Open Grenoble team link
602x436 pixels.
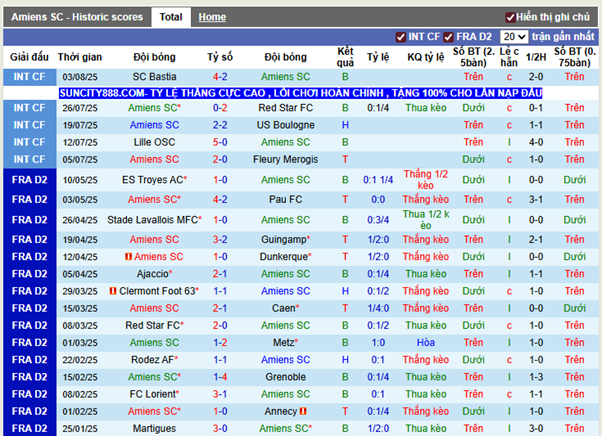point(286,377)
